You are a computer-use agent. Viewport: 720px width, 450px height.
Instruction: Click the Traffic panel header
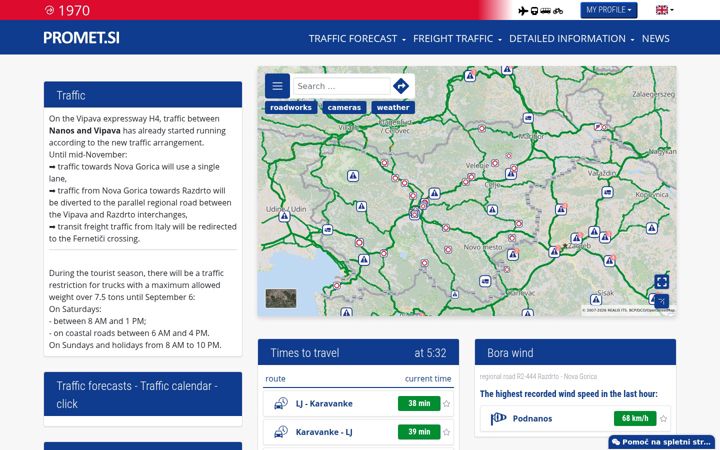click(143, 95)
